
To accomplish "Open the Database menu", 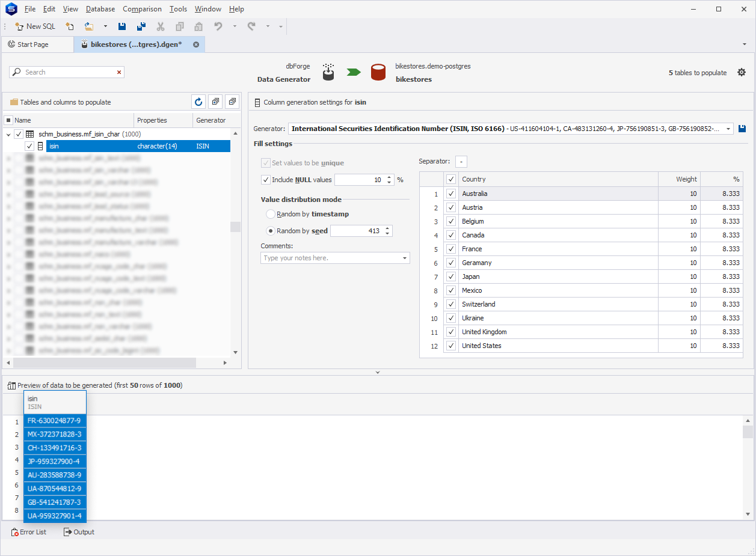I will pos(100,9).
